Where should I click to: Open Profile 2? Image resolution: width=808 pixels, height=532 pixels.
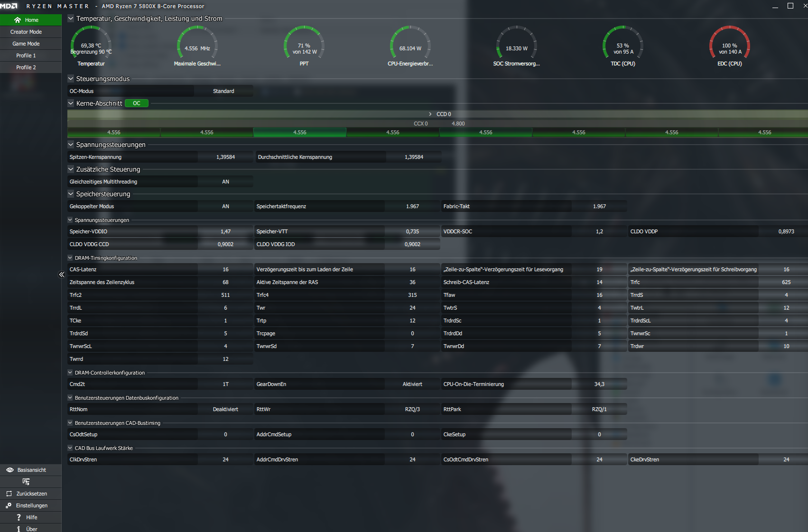coord(31,67)
